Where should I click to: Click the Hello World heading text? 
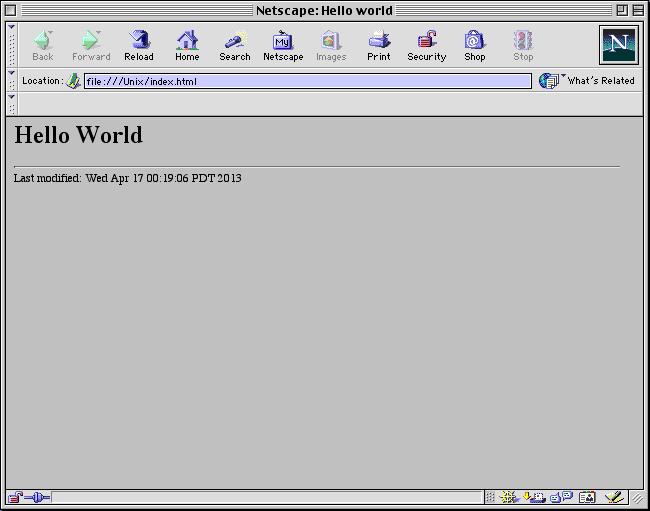tap(79, 135)
